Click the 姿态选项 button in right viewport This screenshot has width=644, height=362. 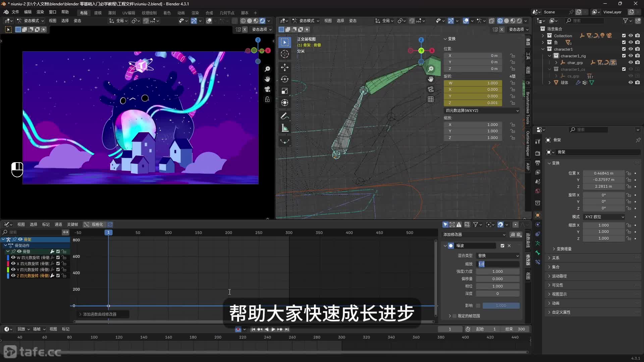519,29
